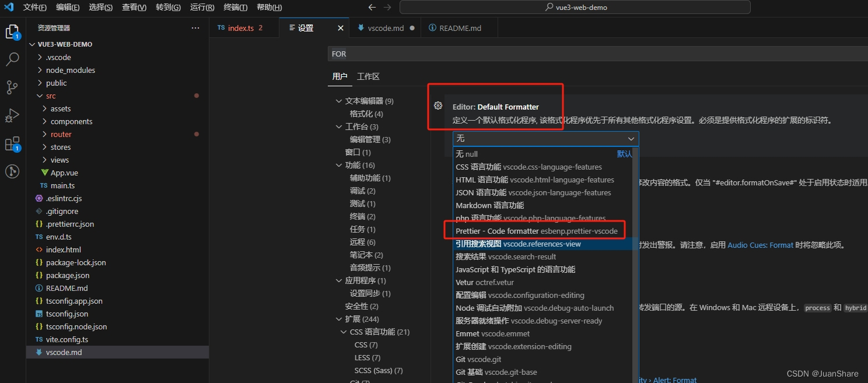The image size is (868, 383).
Task: Collapse 功能 (16) settings group
Action: point(359,165)
